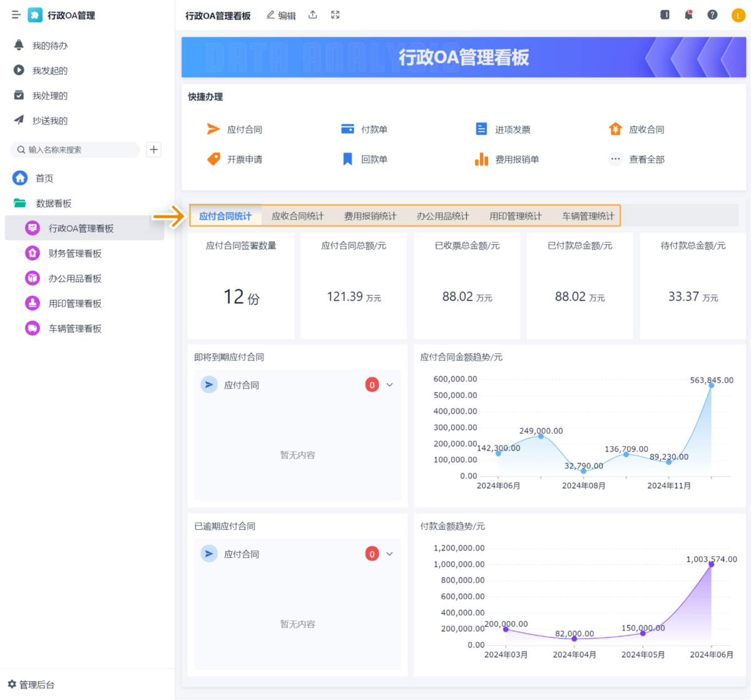Click 查看全部 to view all shortcuts
This screenshot has height=700, width=751.
point(636,160)
